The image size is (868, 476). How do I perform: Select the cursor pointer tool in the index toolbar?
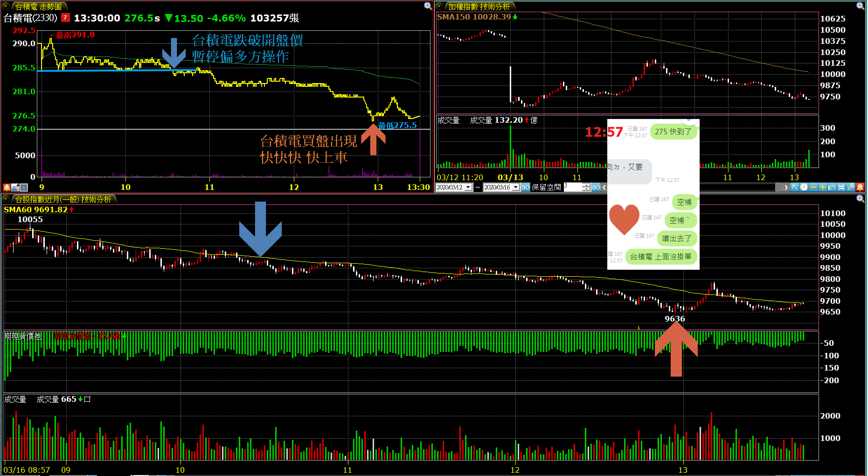(x=795, y=187)
